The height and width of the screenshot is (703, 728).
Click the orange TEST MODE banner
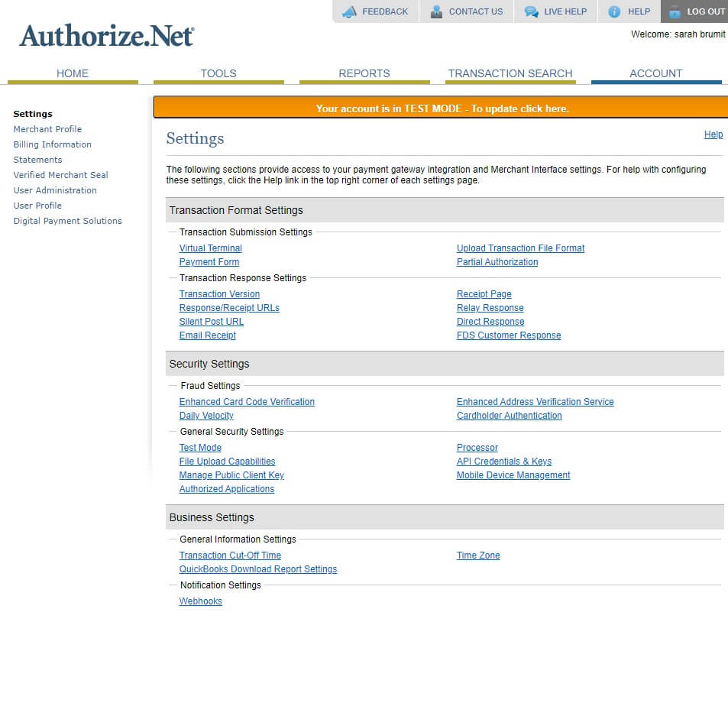(442, 109)
